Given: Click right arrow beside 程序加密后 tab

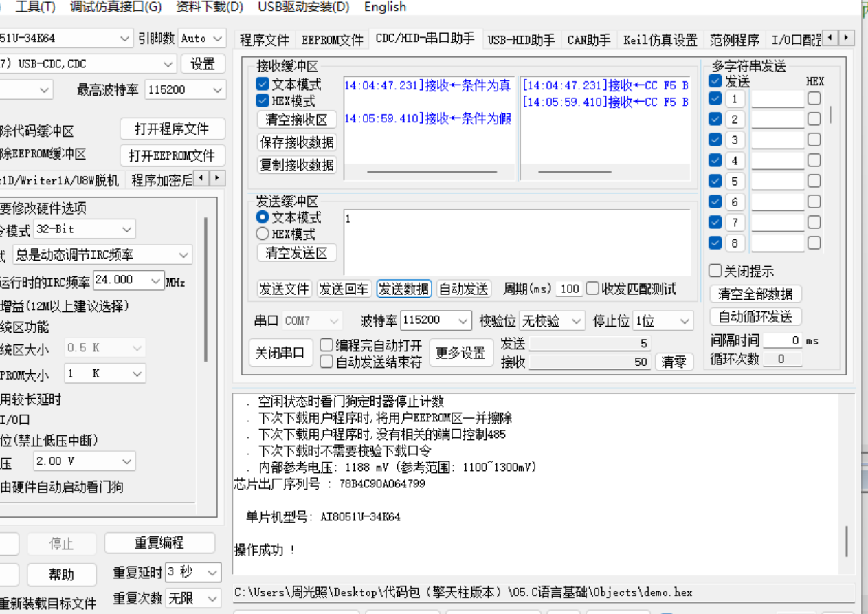Looking at the screenshot, I should pos(217,179).
